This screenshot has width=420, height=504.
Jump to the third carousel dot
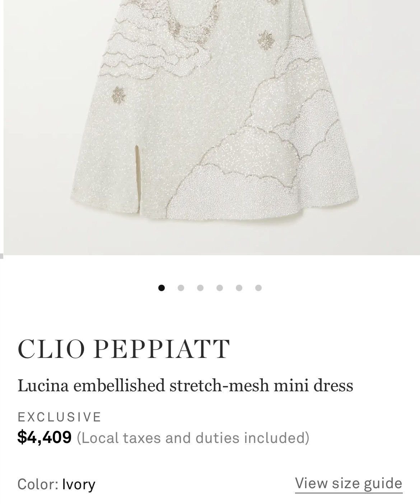(200, 288)
